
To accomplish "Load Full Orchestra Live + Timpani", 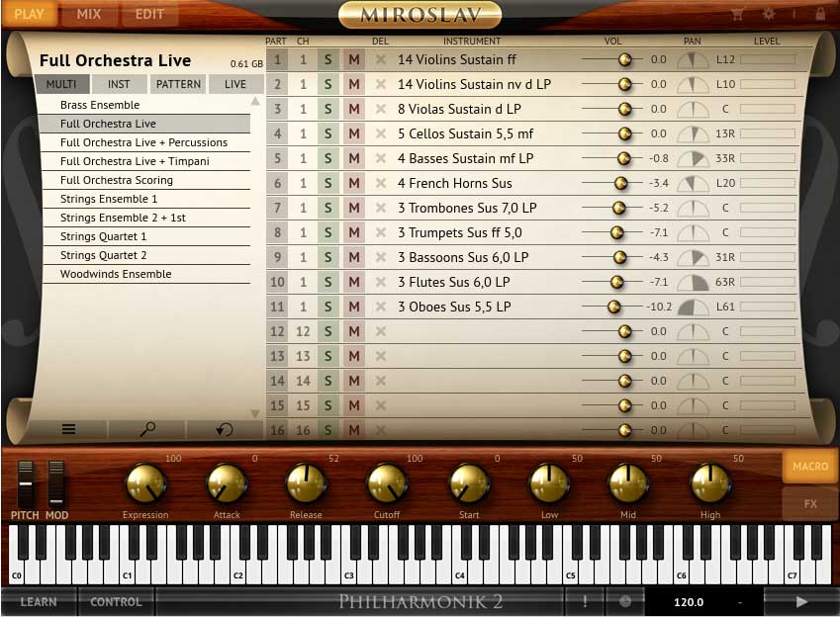I will (145, 161).
